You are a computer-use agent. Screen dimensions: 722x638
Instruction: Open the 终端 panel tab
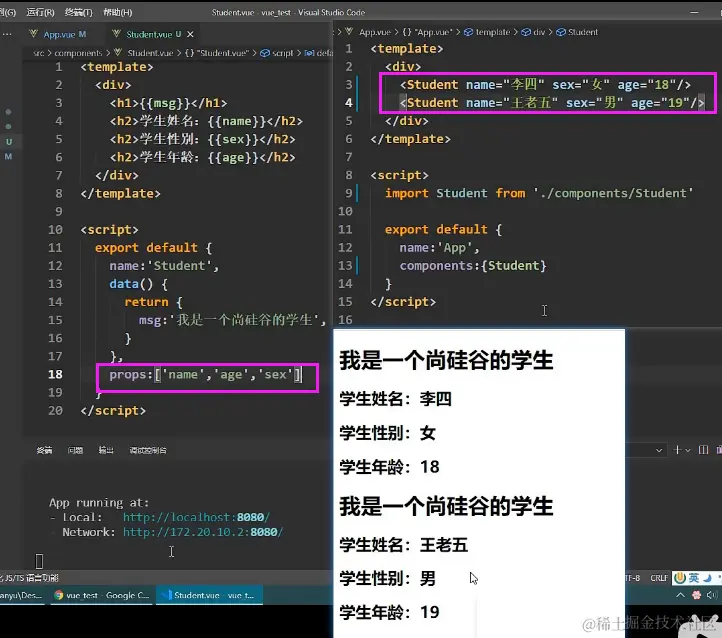(x=44, y=450)
